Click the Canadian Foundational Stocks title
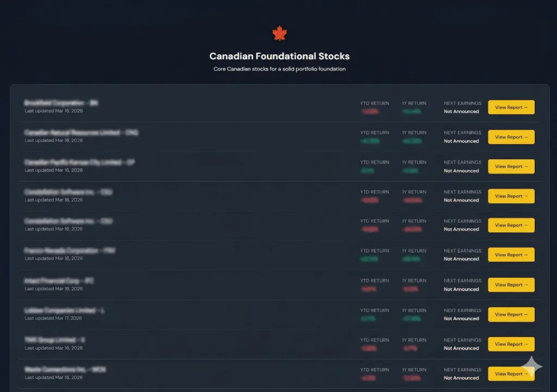This screenshot has height=392, width=557. (x=279, y=55)
